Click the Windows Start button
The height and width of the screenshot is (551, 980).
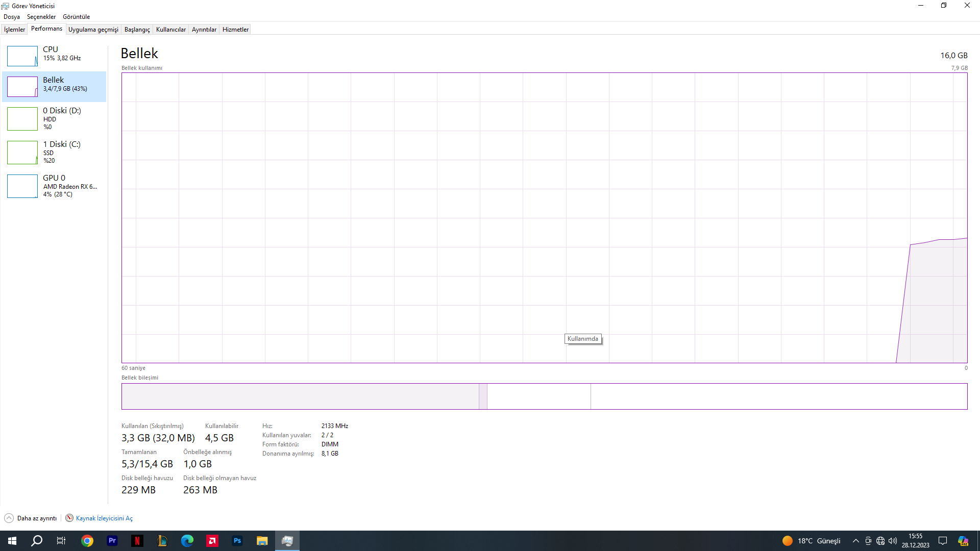[12, 541]
